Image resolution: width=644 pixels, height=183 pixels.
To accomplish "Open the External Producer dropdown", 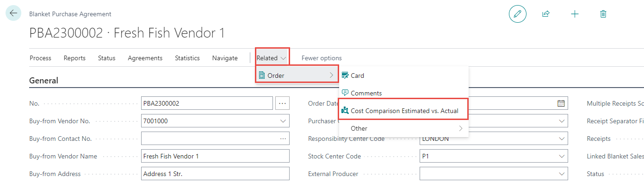I will [562, 174].
